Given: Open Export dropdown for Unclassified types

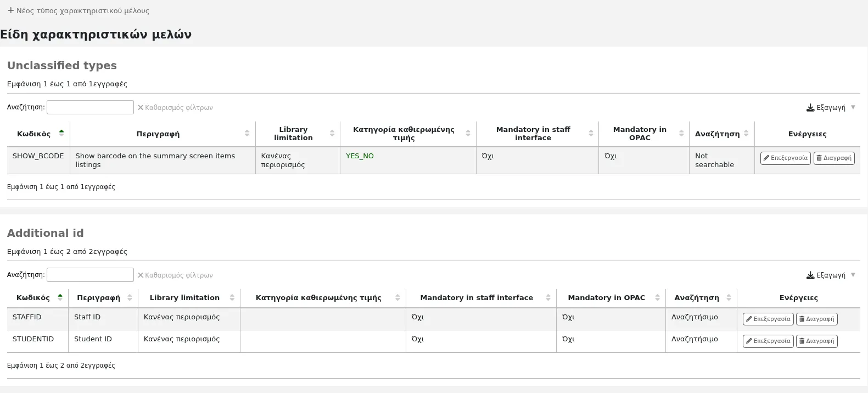Looking at the screenshot, I should 831,108.
